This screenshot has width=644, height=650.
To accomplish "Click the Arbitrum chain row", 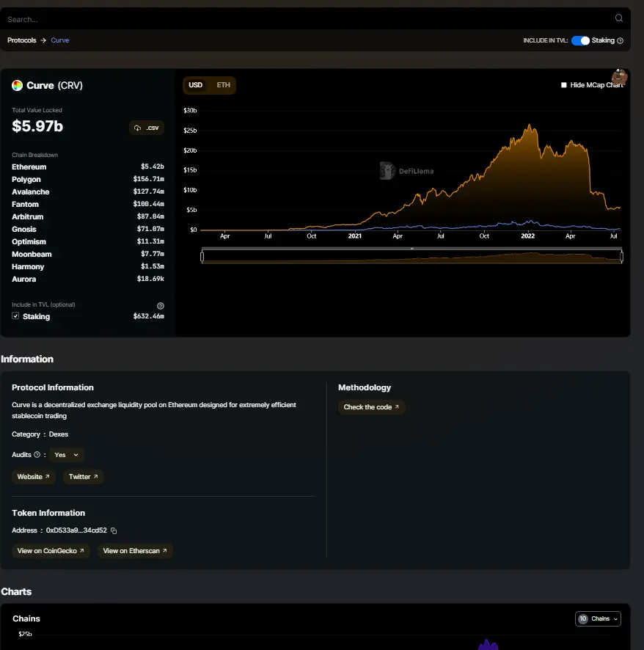I will tap(88, 216).
